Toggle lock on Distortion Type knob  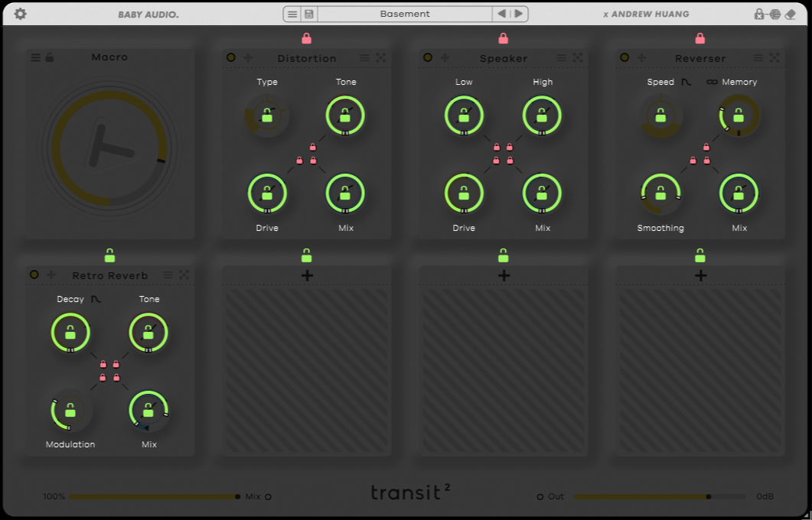(266, 115)
